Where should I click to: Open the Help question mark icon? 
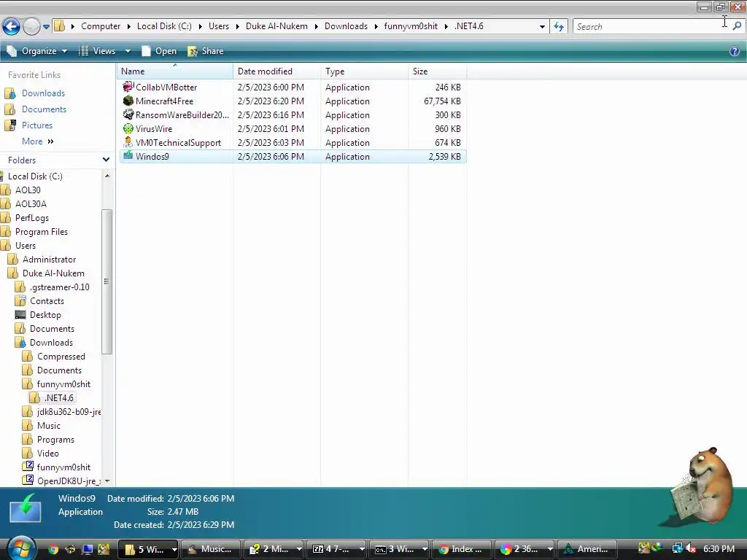click(735, 51)
